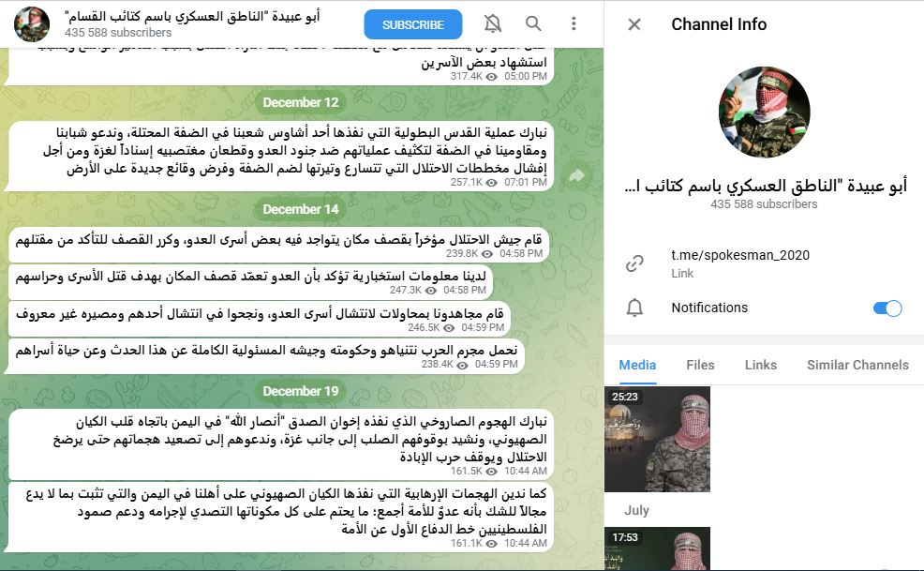Open search with the magnifier icon
The height and width of the screenshot is (571, 924).
click(533, 23)
